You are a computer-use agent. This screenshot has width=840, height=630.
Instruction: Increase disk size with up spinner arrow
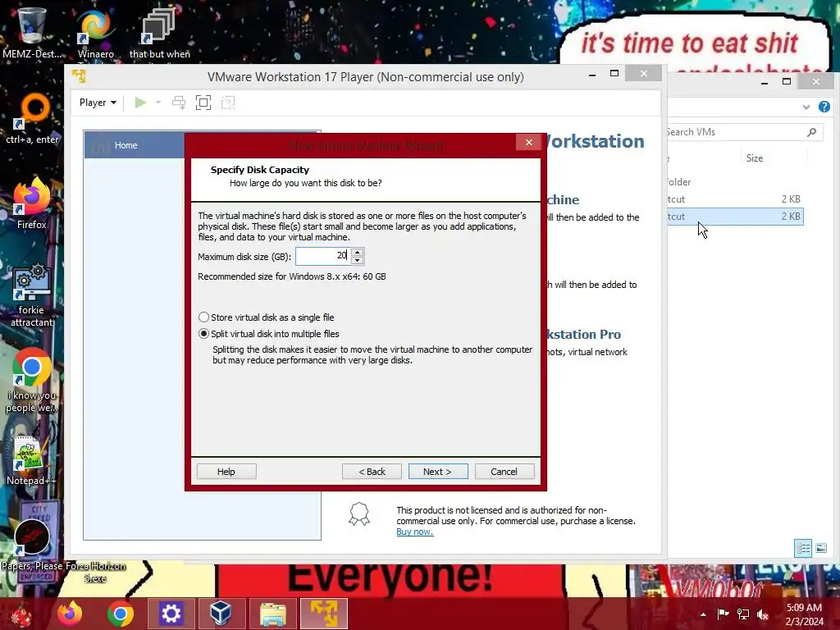pyautogui.click(x=358, y=252)
